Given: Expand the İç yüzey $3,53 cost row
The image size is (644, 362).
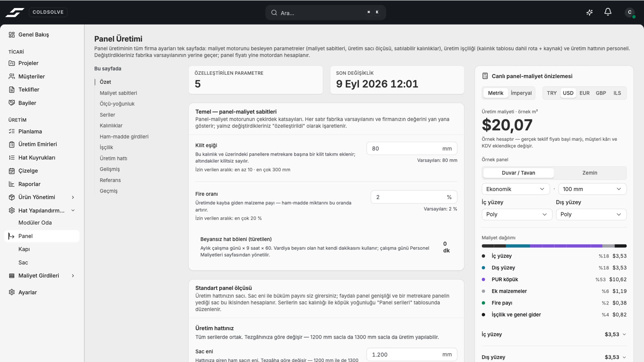Looking at the screenshot, I should point(554,334).
